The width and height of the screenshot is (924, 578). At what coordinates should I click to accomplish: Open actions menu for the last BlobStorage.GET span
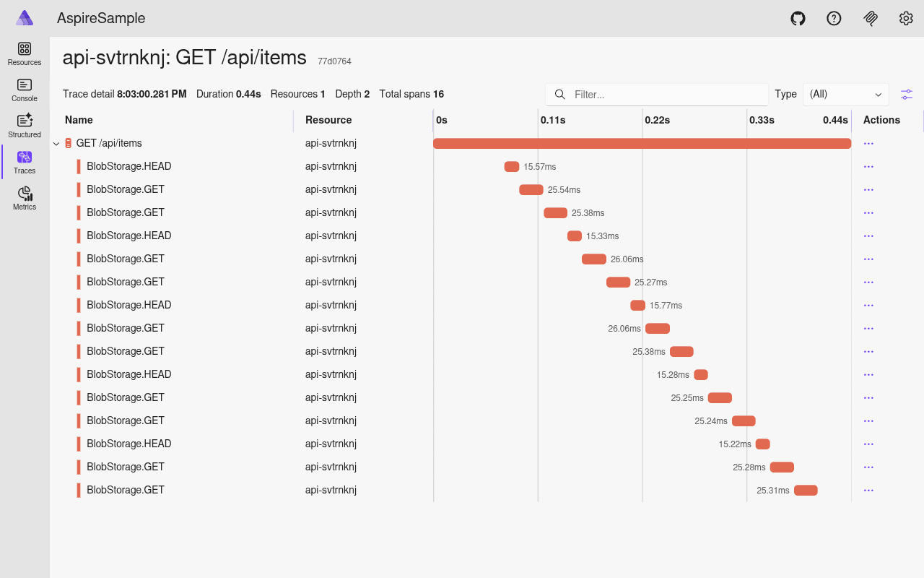[x=868, y=490]
